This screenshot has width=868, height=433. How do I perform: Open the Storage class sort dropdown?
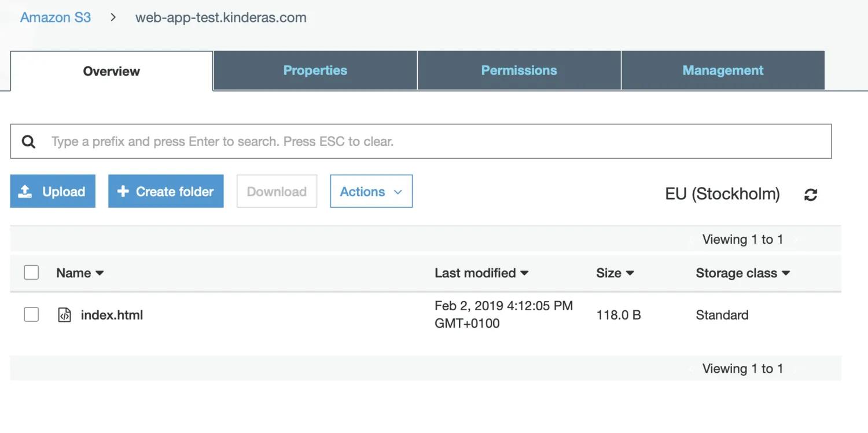click(786, 273)
